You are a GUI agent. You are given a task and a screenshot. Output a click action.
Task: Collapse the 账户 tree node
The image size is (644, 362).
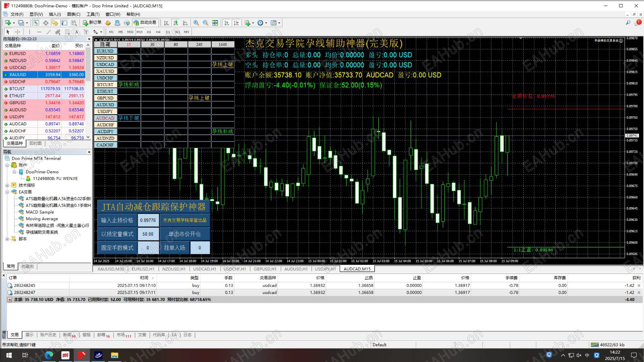click(x=7, y=165)
